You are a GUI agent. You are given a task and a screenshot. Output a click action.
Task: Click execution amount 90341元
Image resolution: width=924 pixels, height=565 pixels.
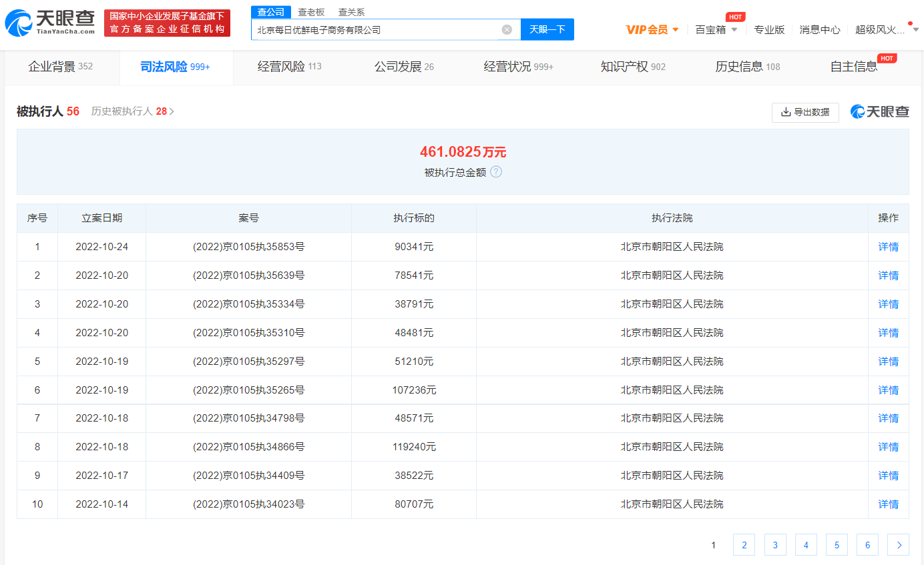point(414,247)
